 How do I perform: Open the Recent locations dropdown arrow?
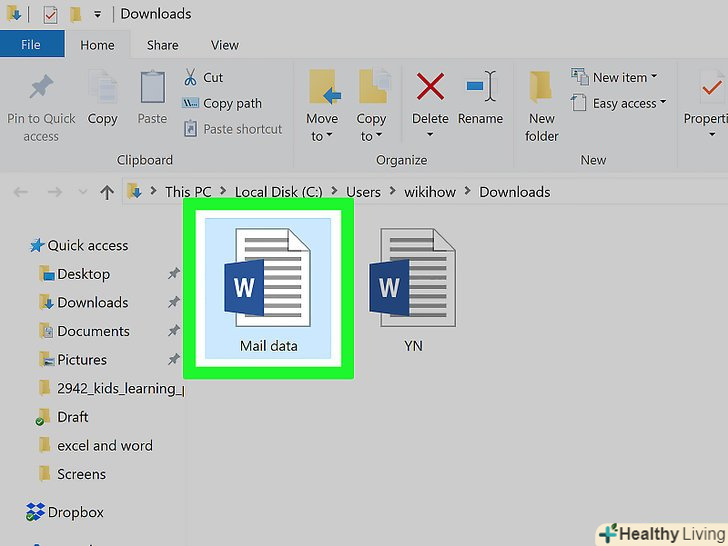click(82, 191)
